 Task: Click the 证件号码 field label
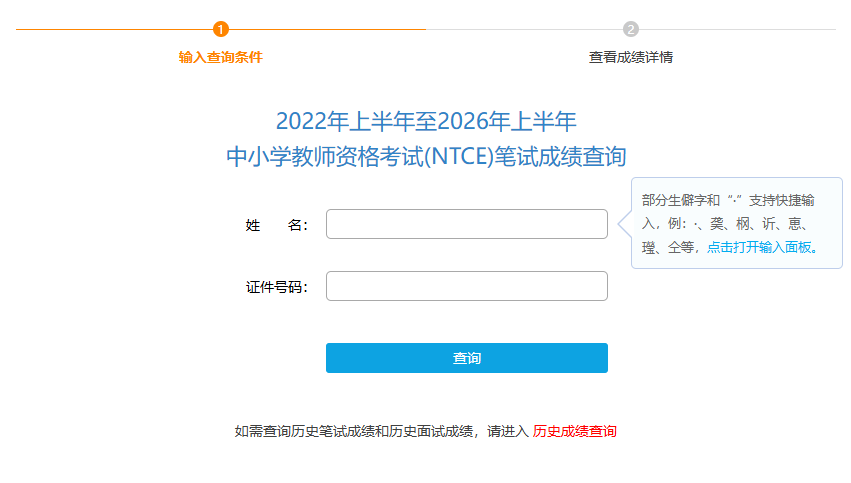(x=276, y=287)
